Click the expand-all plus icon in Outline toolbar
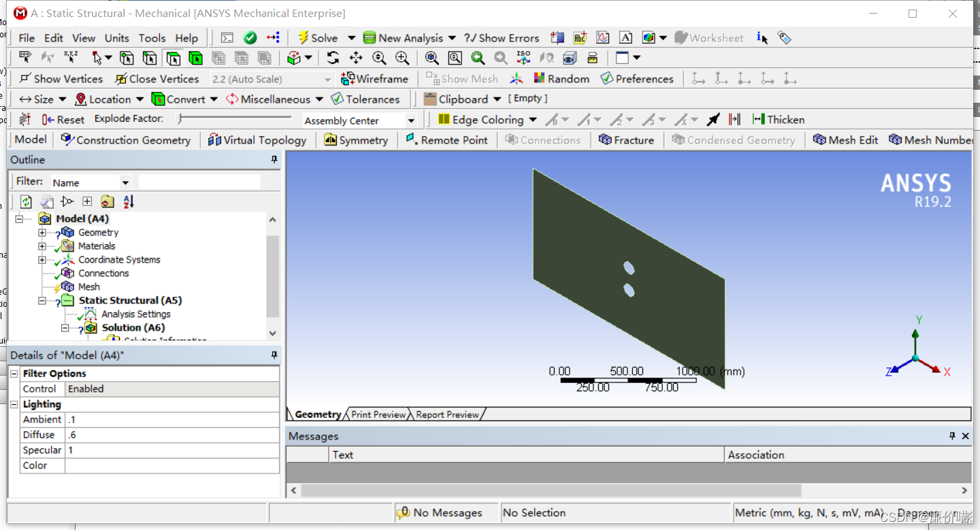The width and height of the screenshot is (980, 530). click(x=87, y=201)
